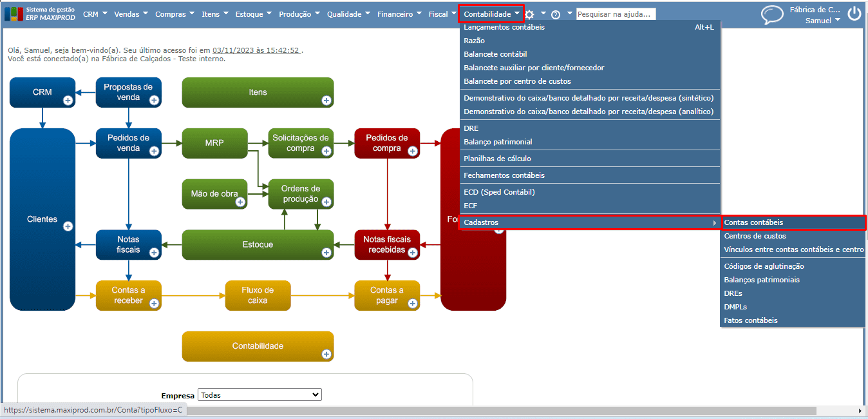Viewport: 868px width, 419px height.
Task: Open the Vendas menu
Action: click(131, 14)
